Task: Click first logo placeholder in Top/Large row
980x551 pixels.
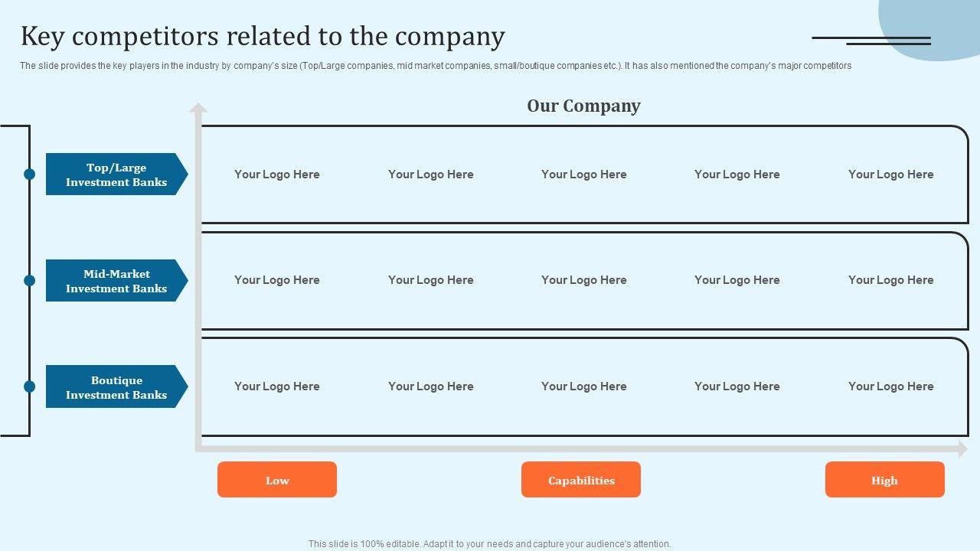Action: pos(277,174)
